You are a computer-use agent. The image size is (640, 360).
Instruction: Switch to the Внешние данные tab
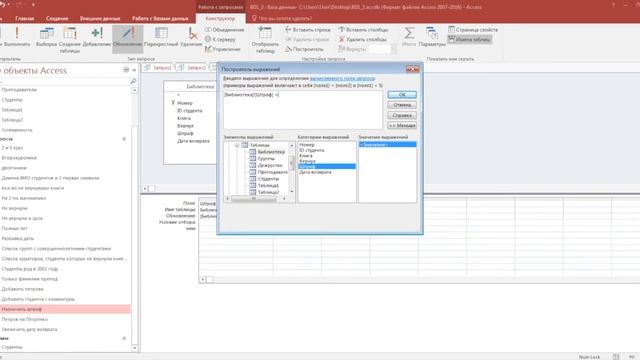pos(100,18)
